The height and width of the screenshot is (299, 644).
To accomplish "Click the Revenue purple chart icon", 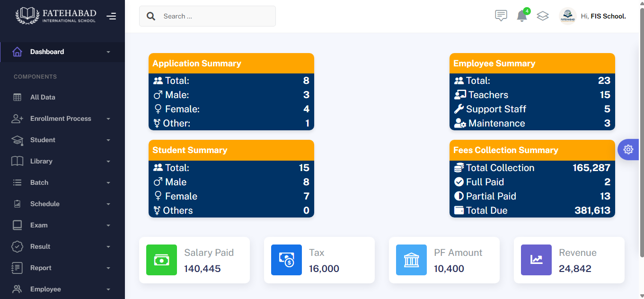I will 536,260.
